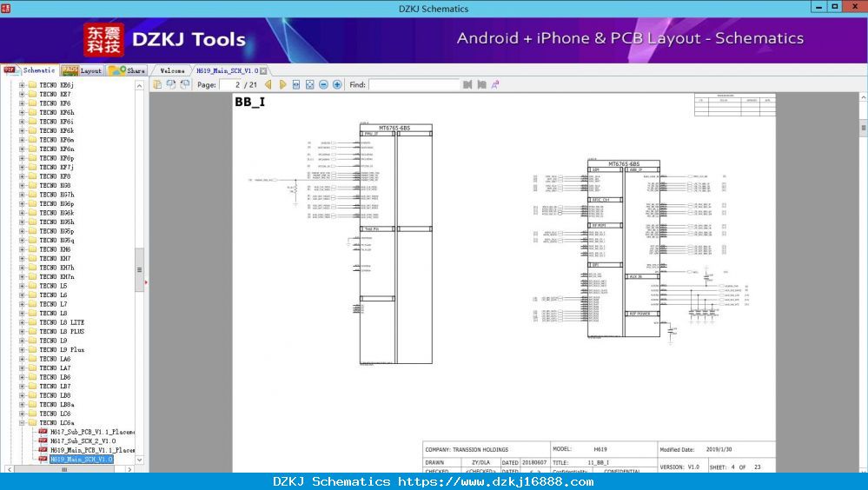Click the tree horizontal scrollbar right arrow
868x490 pixels.
point(129,469)
